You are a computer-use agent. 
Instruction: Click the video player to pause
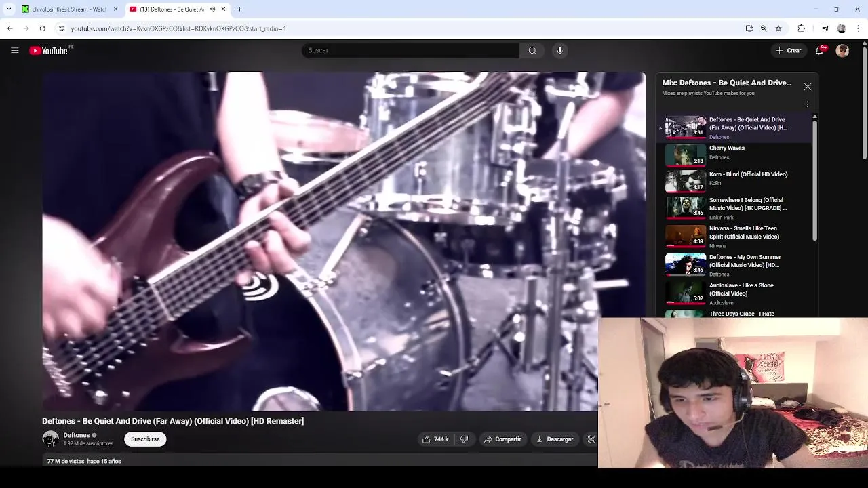pyautogui.click(x=344, y=241)
